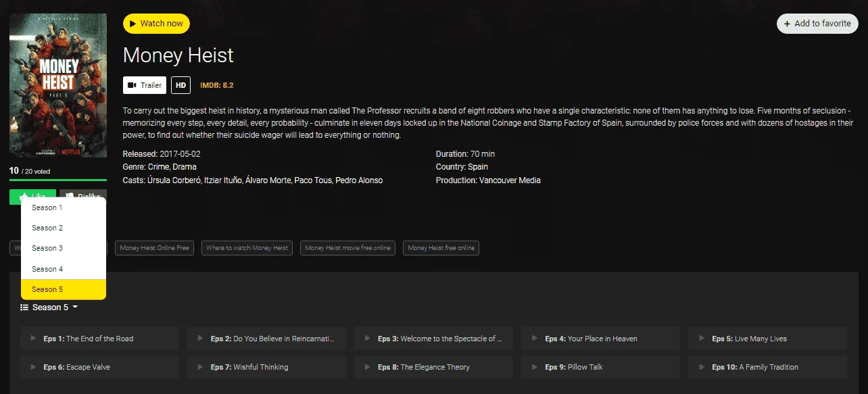Choose Season 1 from the dropdown list
Screen dimensions: 868x394
(64, 207)
